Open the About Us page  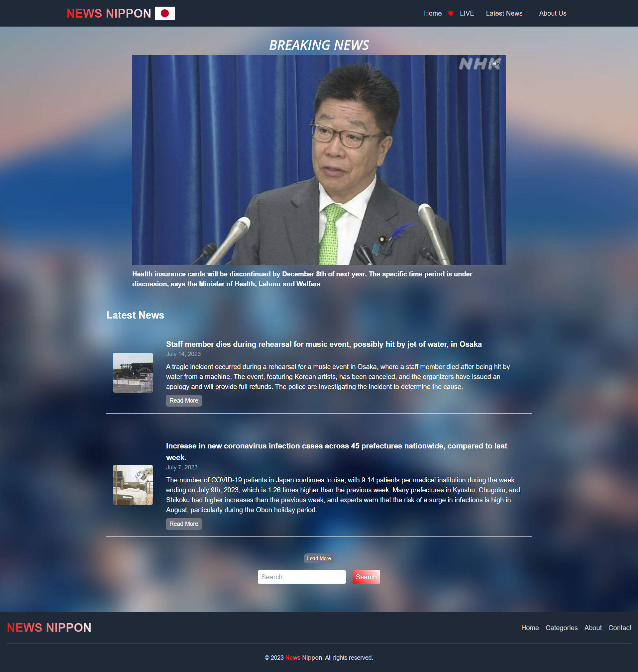click(552, 13)
